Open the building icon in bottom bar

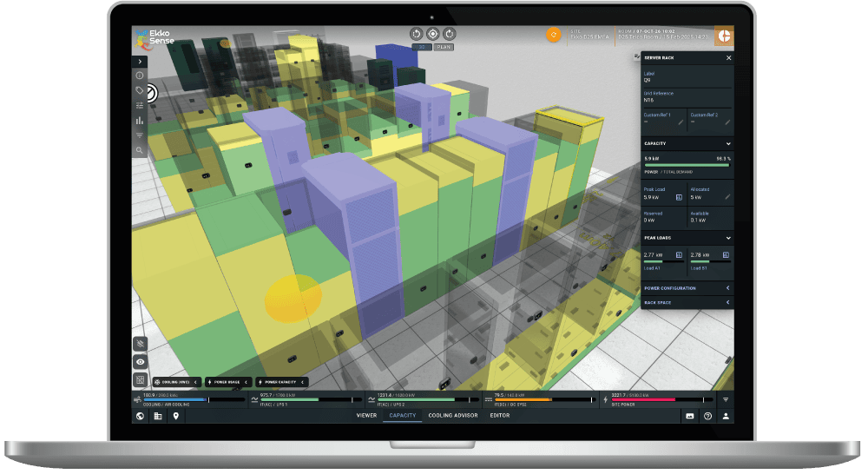pyautogui.click(x=158, y=416)
